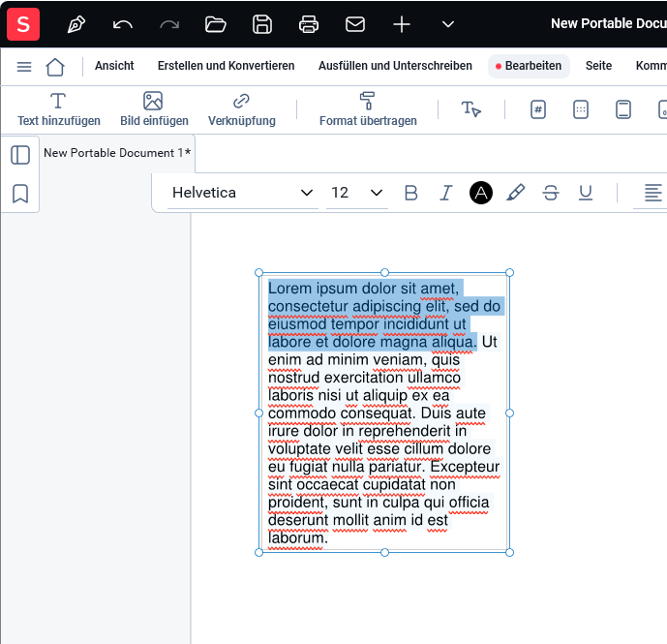Click the highlight marker tool
Image resolution: width=667 pixels, height=644 pixels.
point(516,193)
